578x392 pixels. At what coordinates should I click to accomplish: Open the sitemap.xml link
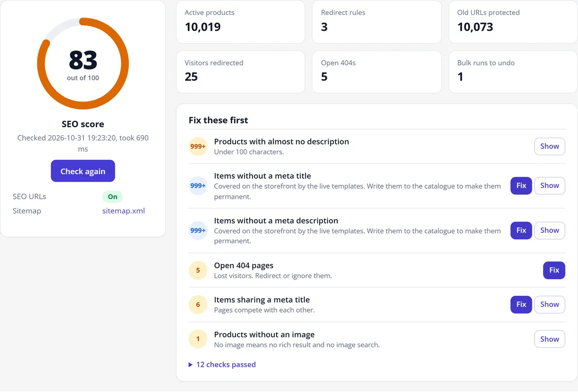tap(124, 211)
